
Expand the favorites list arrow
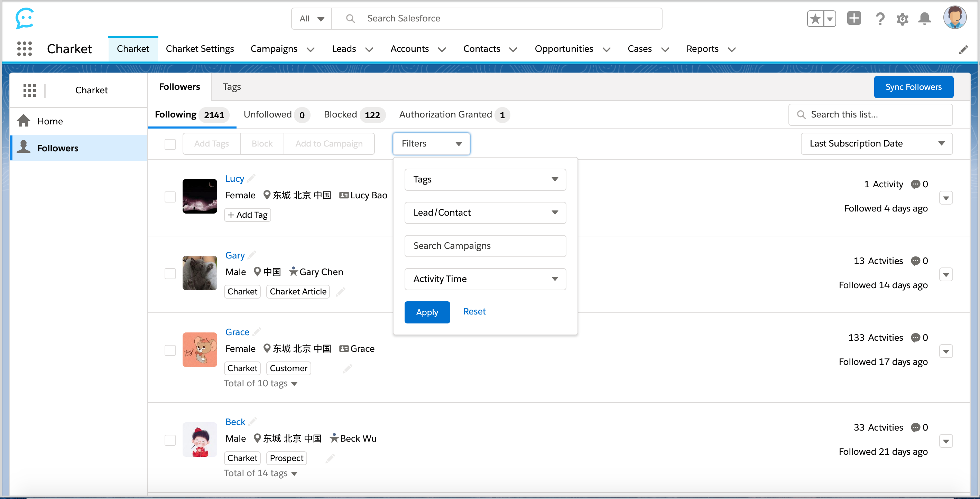pos(830,19)
